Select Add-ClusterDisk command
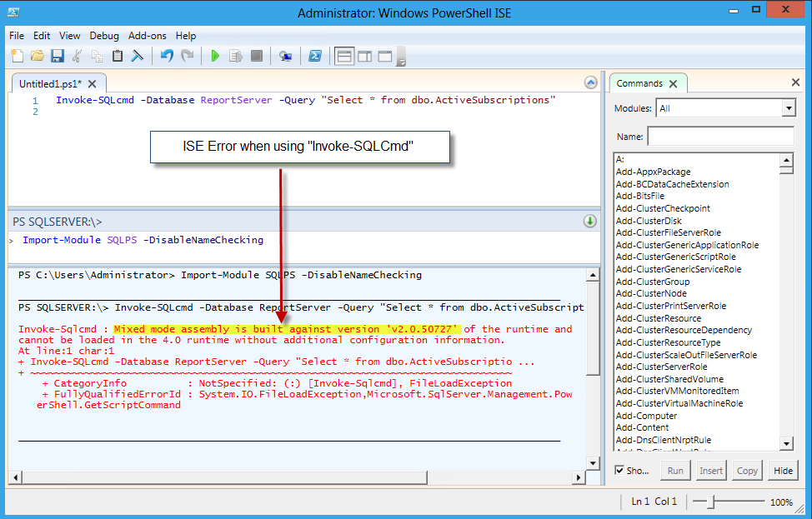 click(649, 221)
